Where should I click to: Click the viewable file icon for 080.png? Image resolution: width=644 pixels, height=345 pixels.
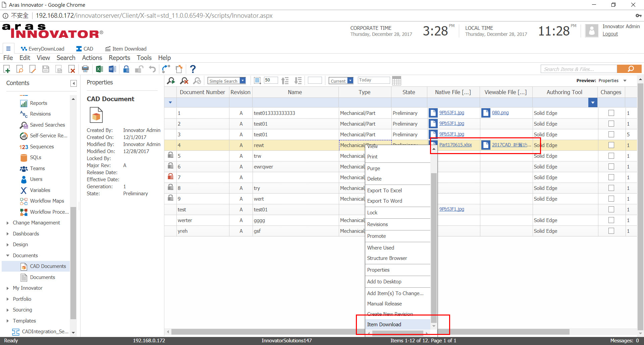(x=486, y=113)
